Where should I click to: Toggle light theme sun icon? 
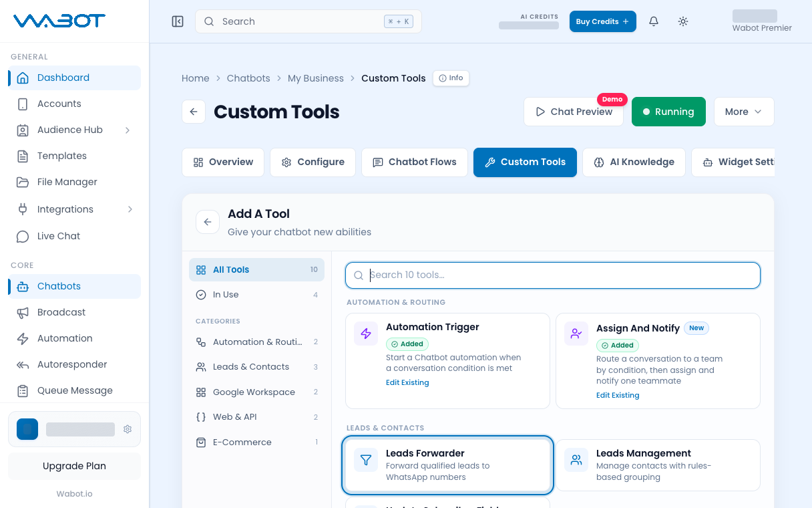[x=683, y=21]
